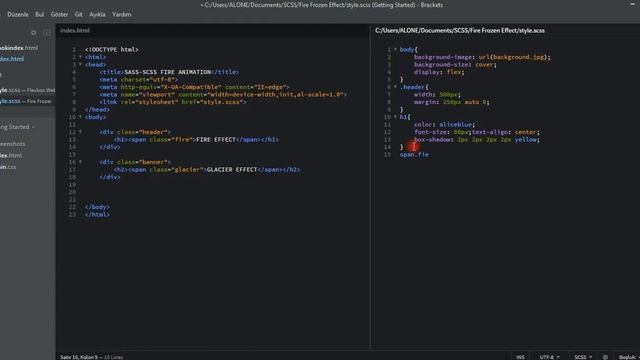Screen dimensions: 640x360
Task: Open main.css in the project file tree
Action: pyautogui.click(x=8, y=167)
